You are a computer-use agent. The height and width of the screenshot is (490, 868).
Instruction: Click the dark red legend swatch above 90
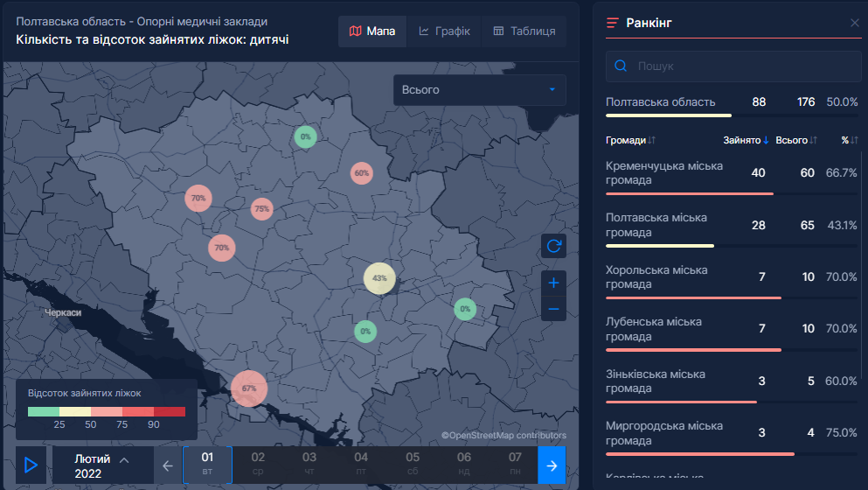[x=170, y=411]
